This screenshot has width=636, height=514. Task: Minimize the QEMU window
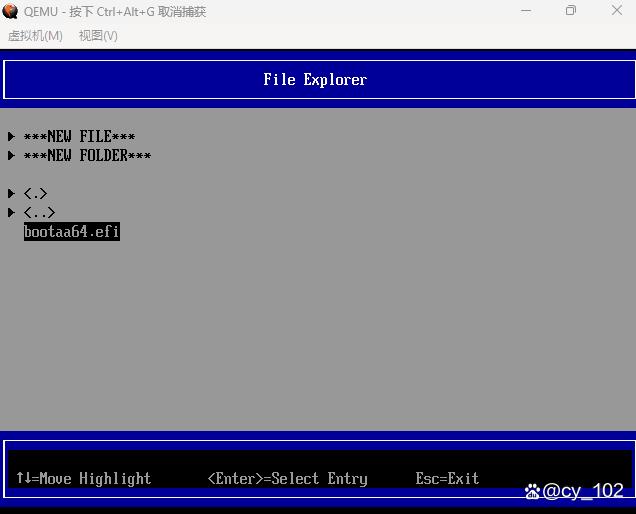pyautogui.click(x=526, y=11)
